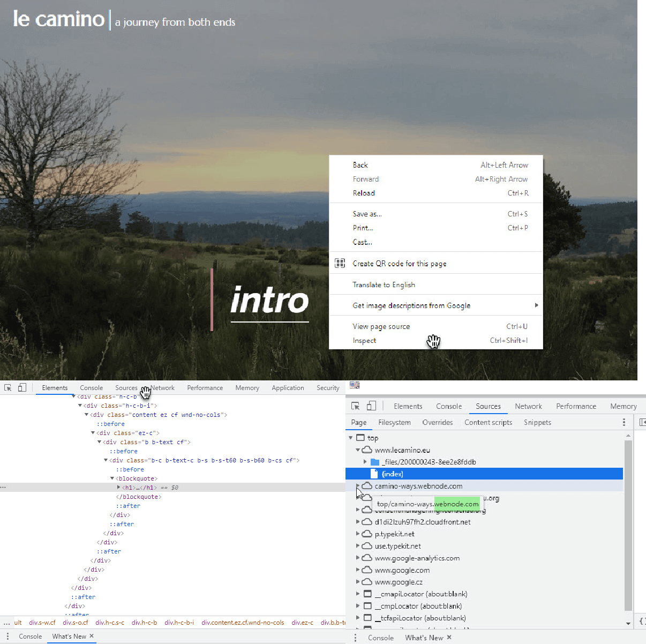Click div.s-o.cf breadcrumb item

click(76, 623)
